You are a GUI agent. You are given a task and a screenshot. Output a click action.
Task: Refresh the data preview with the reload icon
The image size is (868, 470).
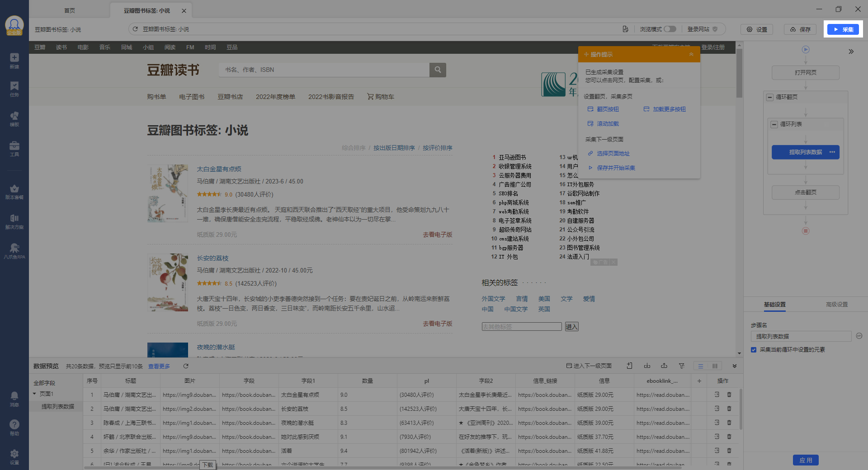click(186, 366)
